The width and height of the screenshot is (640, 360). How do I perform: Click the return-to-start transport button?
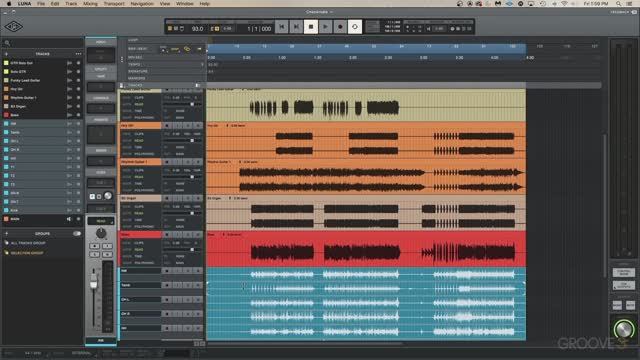pyautogui.click(x=282, y=27)
